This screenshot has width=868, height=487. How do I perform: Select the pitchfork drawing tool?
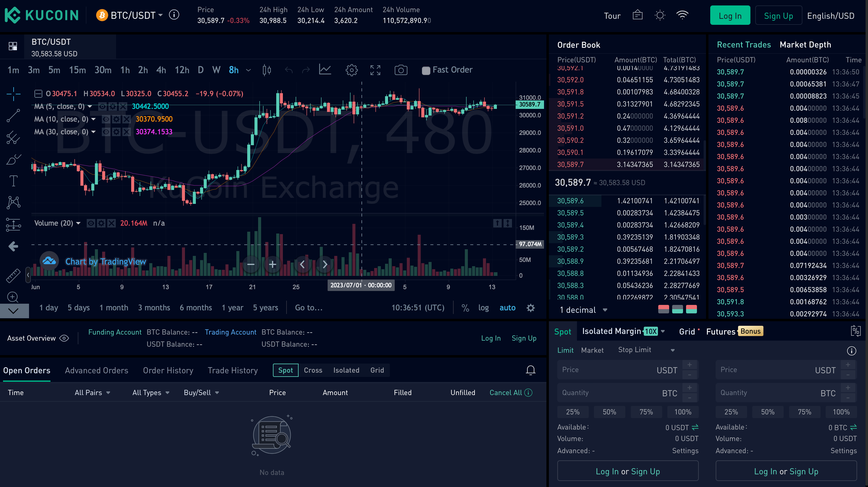click(x=14, y=137)
